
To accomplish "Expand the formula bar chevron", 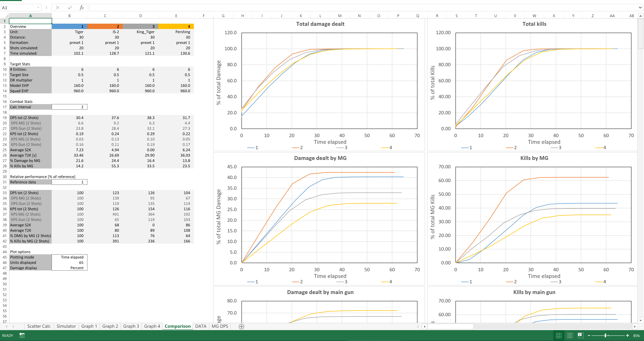I will (640, 8).
